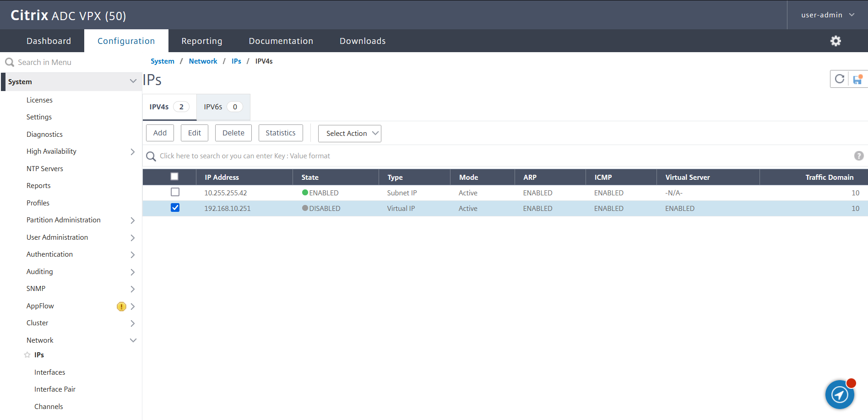Viewport: 868px width, 420px height.
Task: Click the save running configuration disk icon
Action: click(x=857, y=79)
